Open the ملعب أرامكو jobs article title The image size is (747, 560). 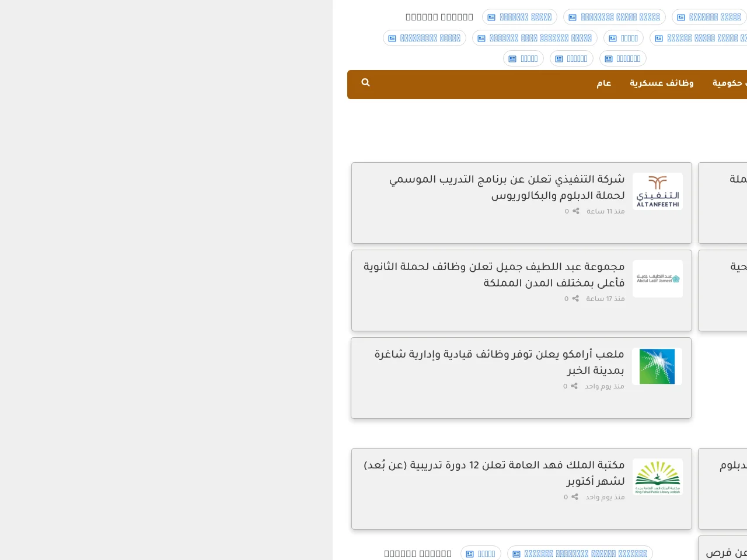[500, 362]
